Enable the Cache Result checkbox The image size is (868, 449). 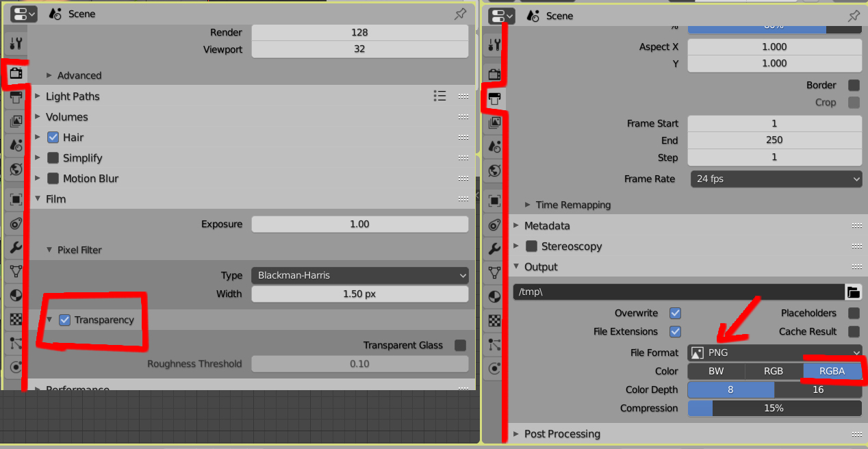pos(854,331)
